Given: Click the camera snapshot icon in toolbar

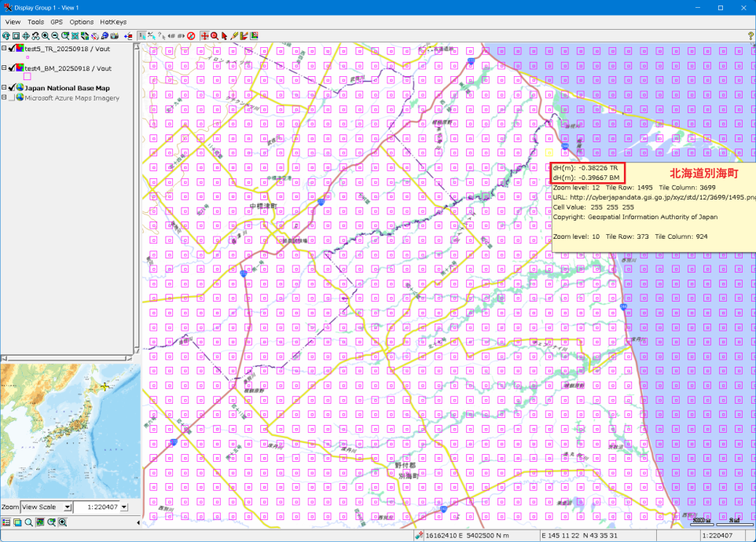Looking at the screenshot, I should [115, 35].
